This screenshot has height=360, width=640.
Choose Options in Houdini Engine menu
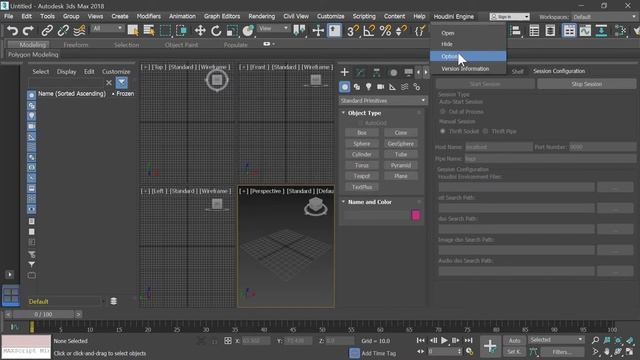click(x=468, y=56)
